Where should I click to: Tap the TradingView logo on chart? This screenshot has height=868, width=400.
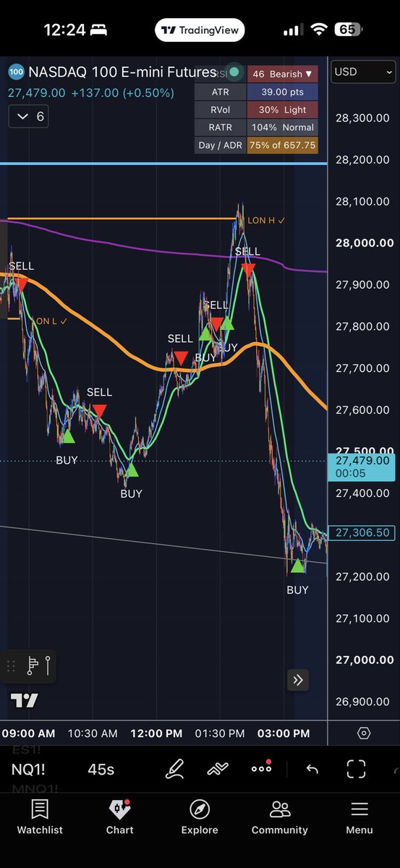coord(25,700)
